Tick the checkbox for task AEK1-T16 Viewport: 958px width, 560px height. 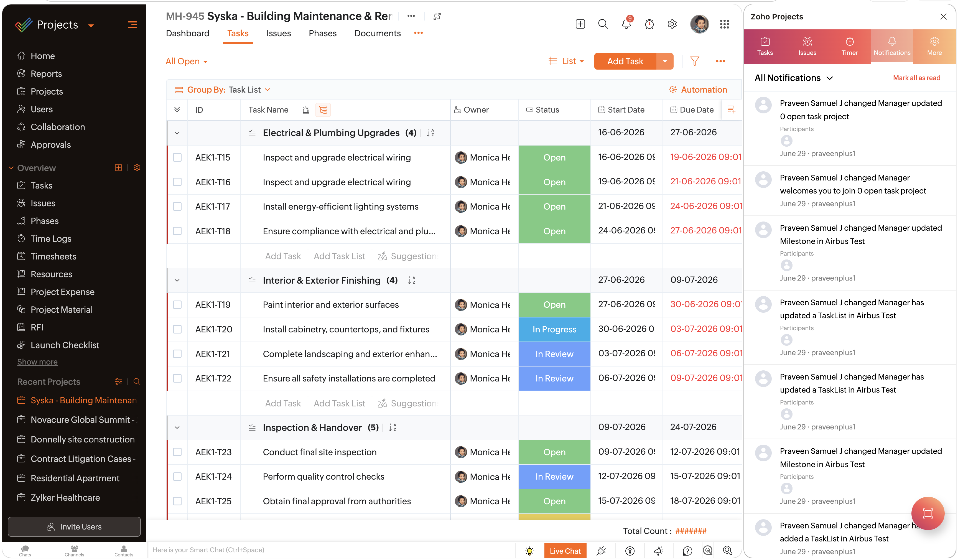point(177,182)
